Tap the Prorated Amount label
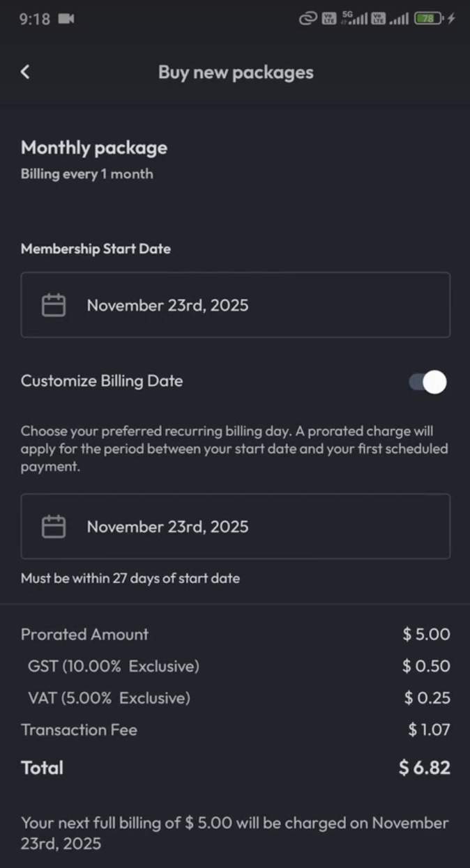Image resolution: width=470 pixels, height=868 pixels. click(84, 634)
